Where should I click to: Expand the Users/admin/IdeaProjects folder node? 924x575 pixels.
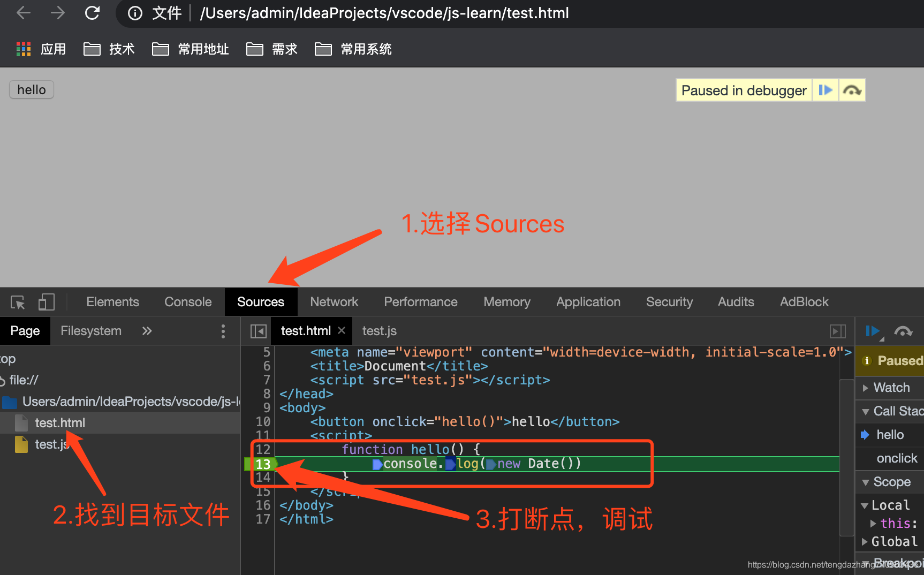tap(120, 402)
